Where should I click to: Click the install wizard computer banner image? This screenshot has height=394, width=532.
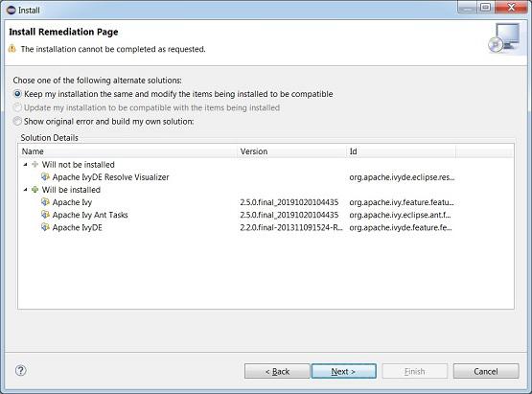[x=504, y=37]
